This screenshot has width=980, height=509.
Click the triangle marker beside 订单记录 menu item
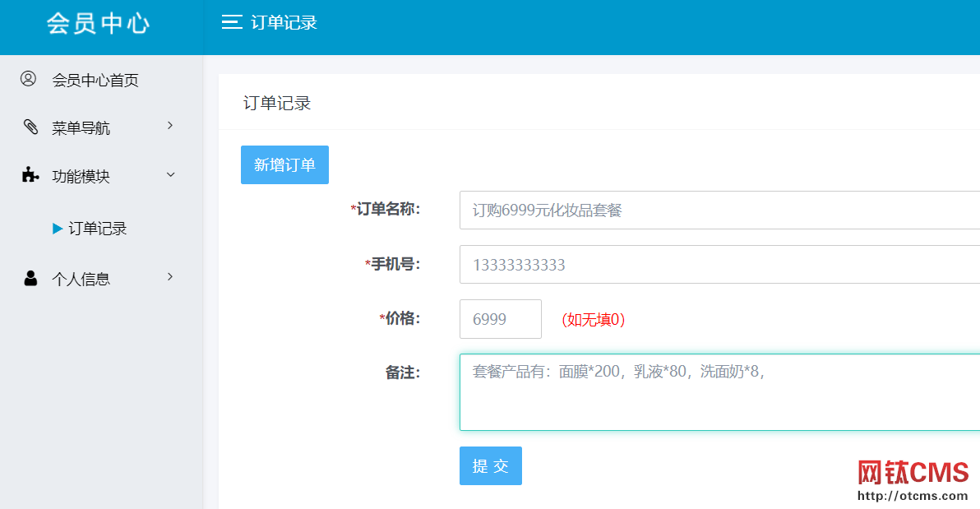pyautogui.click(x=57, y=229)
